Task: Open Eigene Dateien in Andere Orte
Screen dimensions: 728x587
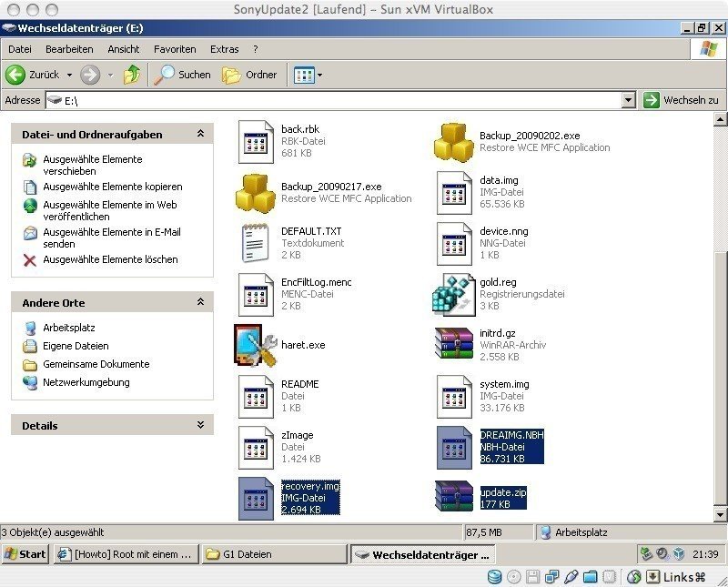Action: pos(76,346)
